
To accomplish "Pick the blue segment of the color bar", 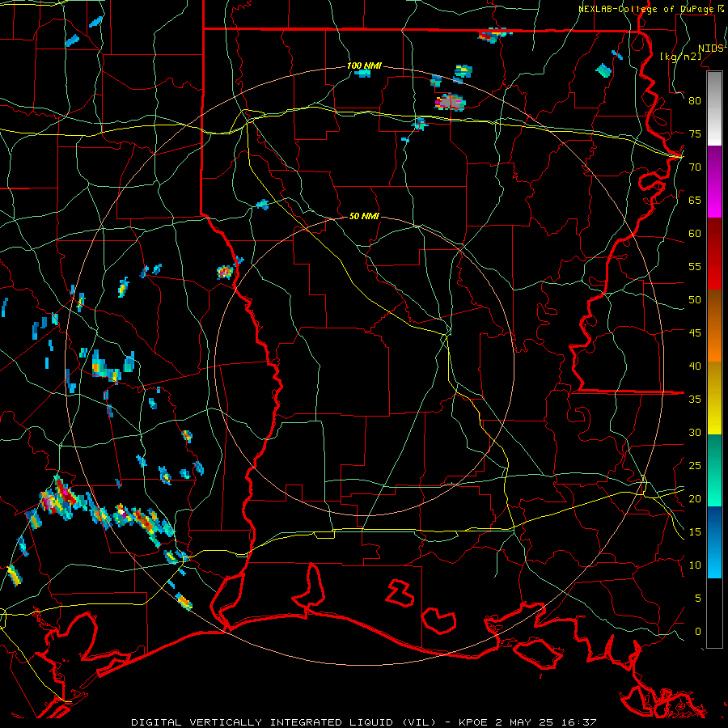I will (x=714, y=542).
